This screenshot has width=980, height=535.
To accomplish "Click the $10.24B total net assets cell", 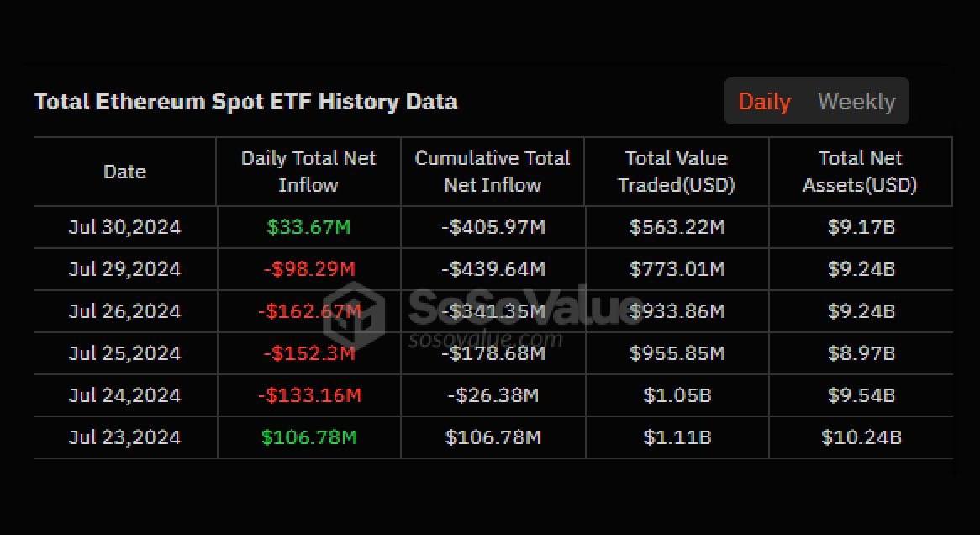I will (x=861, y=437).
